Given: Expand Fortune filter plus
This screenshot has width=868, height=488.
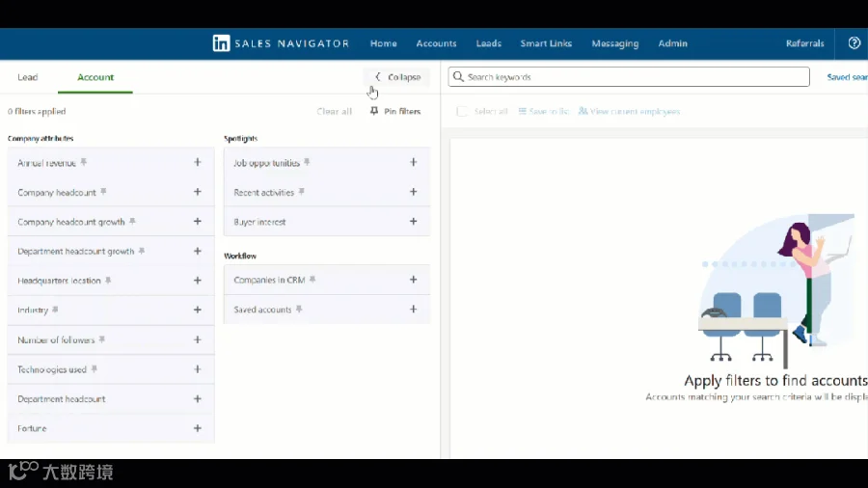Looking at the screenshot, I should 198,428.
